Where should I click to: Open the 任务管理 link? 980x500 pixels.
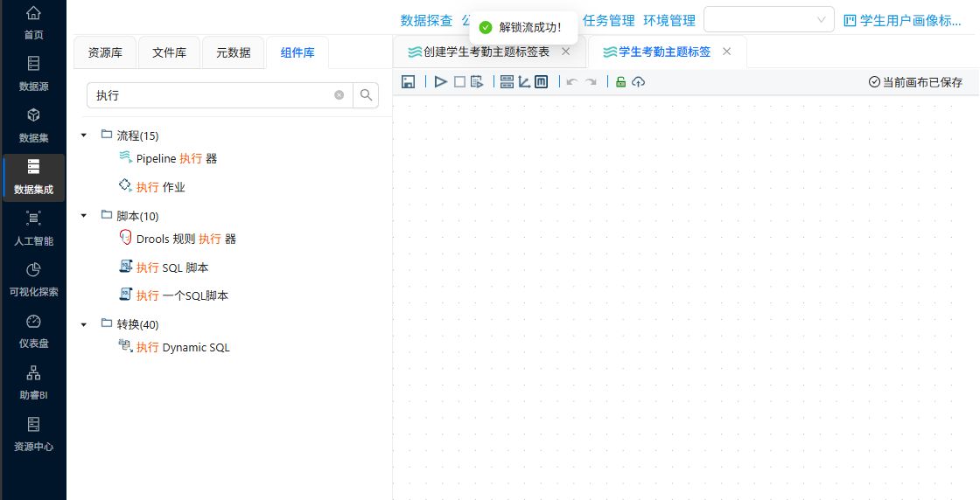pos(609,21)
